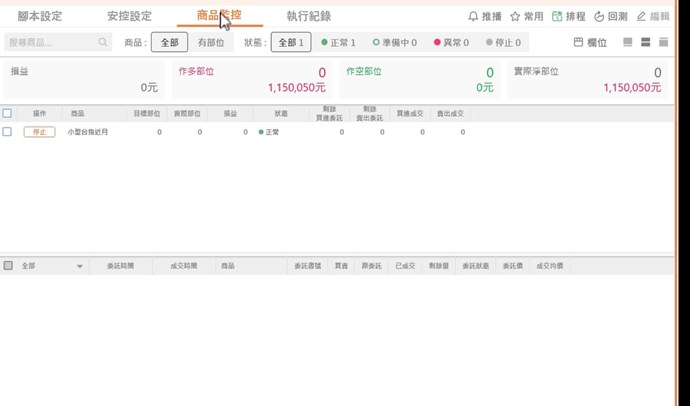
Task: Click the 編輯 pencil edit icon
Action: click(x=641, y=17)
